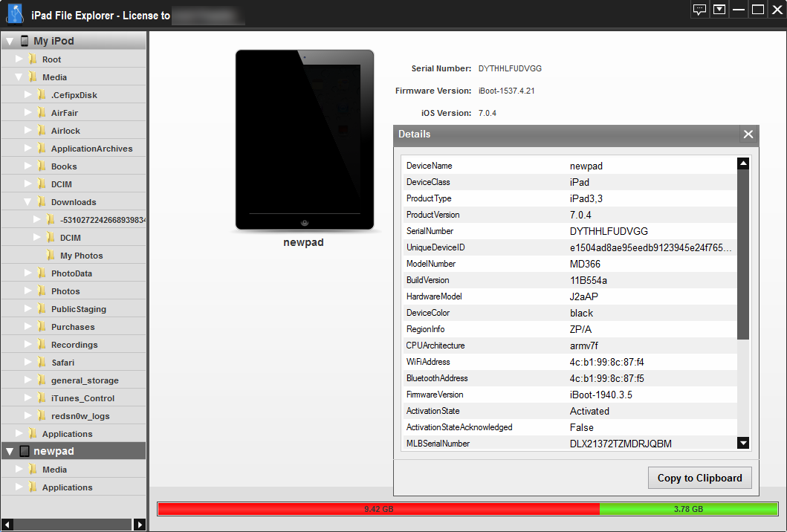Select the newpad device icon in sidebar

24,451
